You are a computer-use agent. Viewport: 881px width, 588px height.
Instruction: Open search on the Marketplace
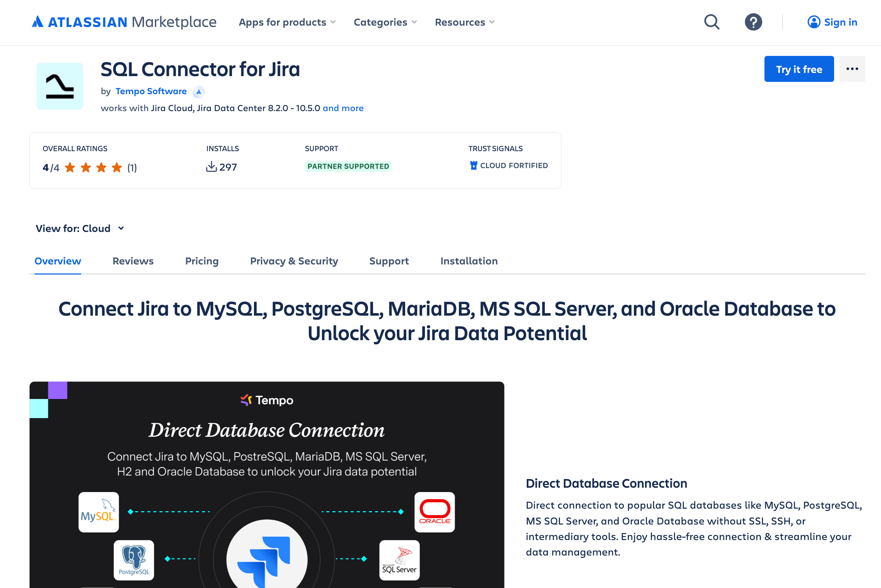[x=711, y=22]
